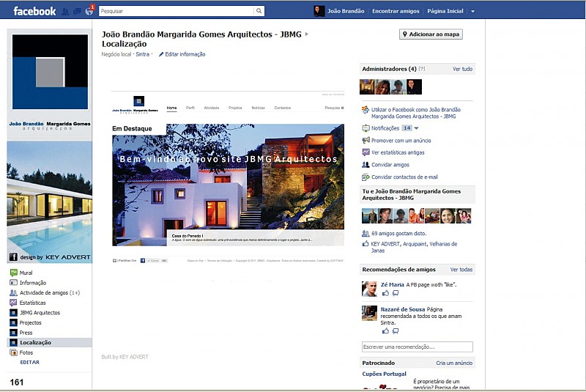The width and height of the screenshot is (586, 392).
Task: Open notifications globe icon with red badge
Action: click(x=89, y=11)
